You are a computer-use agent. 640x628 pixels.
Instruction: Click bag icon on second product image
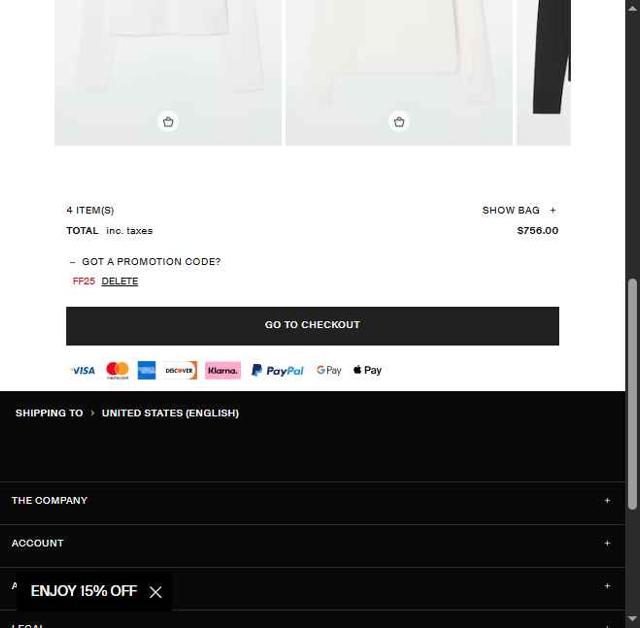399,122
